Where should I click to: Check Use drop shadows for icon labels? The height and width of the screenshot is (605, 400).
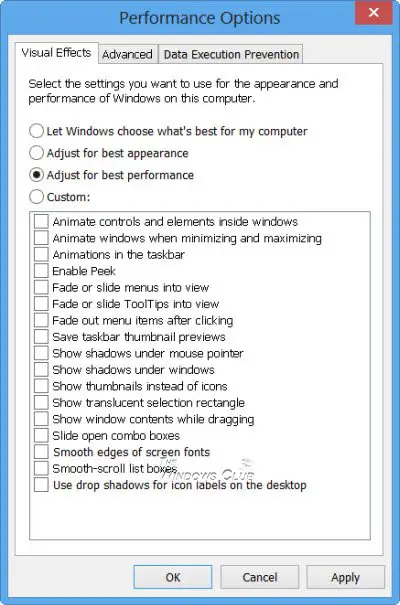[x=41, y=485]
